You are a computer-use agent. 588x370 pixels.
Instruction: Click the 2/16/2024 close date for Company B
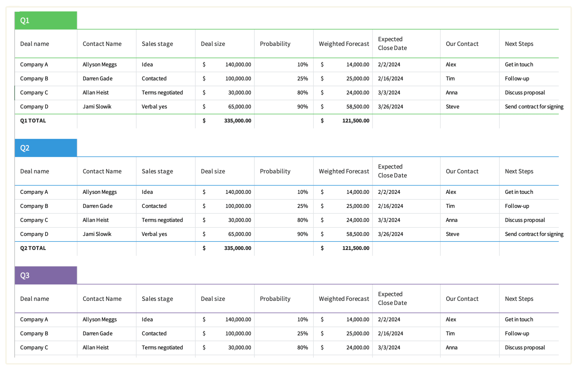[x=390, y=79]
